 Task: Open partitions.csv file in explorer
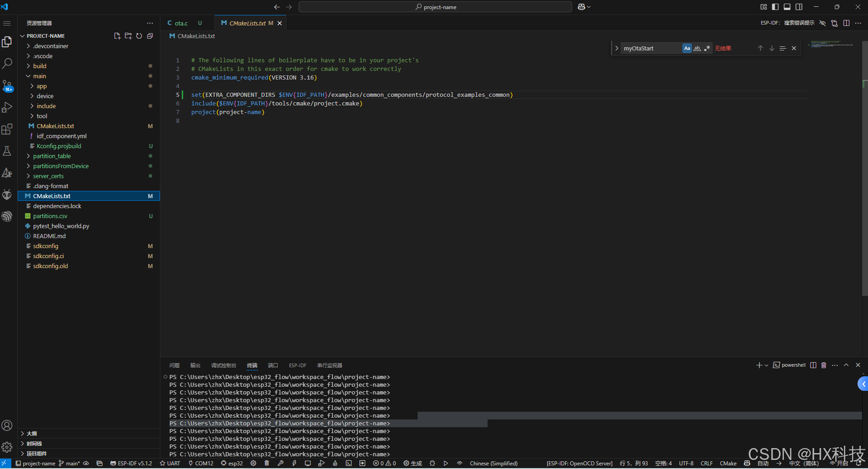89,216
